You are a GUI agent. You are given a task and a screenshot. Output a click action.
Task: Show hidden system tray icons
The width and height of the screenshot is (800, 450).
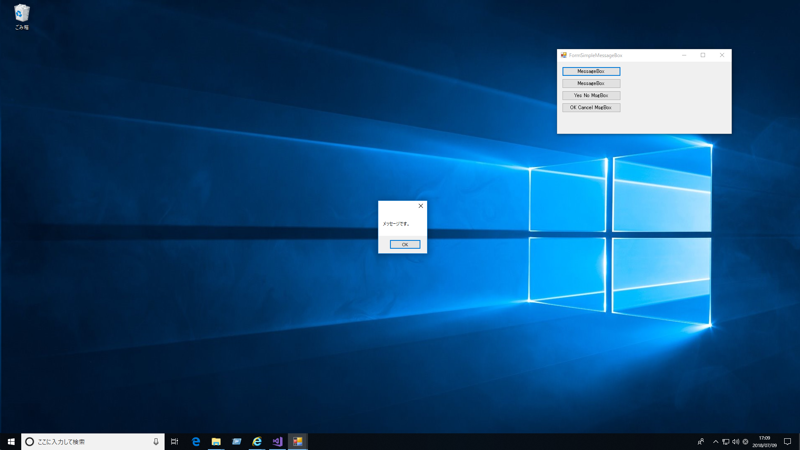click(715, 441)
